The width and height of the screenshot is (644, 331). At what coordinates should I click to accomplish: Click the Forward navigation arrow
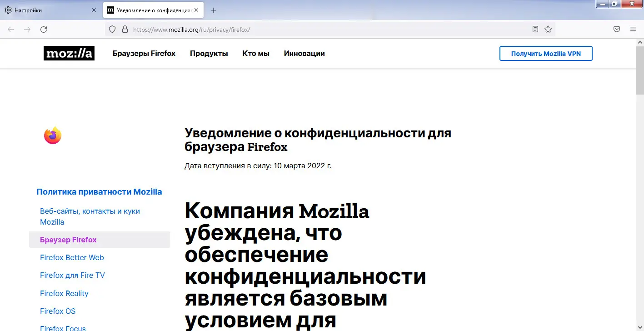pyautogui.click(x=27, y=30)
